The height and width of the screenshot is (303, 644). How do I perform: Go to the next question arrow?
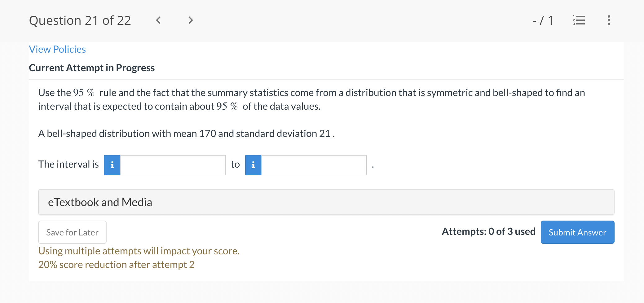click(x=191, y=20)
